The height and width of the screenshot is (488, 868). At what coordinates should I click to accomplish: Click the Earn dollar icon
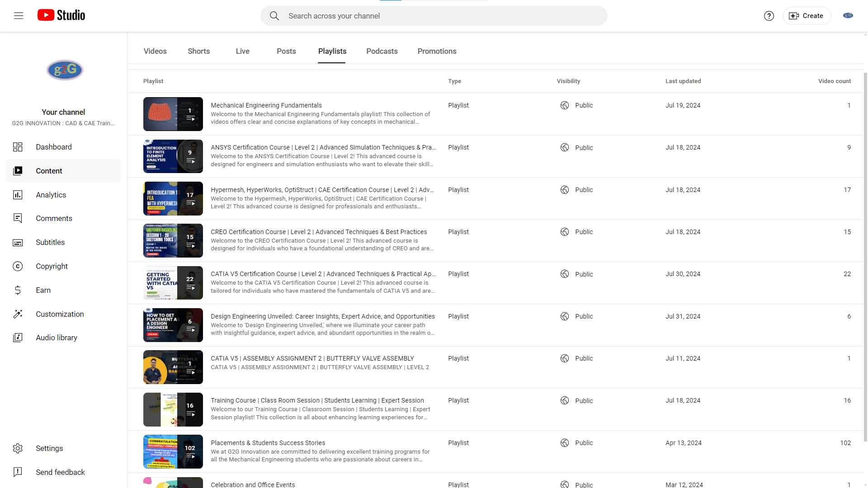(18, 290)
